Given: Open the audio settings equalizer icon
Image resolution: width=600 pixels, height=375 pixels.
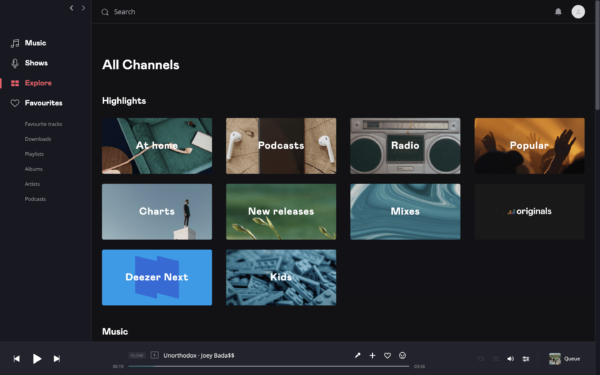Looking at the screenshot, I should tap(526, 359).
